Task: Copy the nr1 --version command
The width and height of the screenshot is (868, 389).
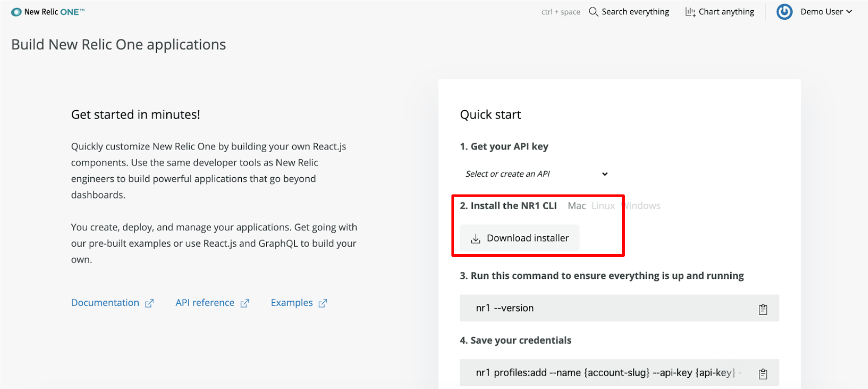Action: (763, 309)
